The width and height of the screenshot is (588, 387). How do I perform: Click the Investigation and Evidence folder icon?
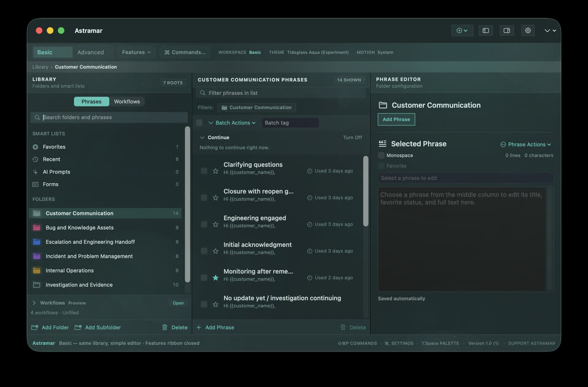(37, 285)
